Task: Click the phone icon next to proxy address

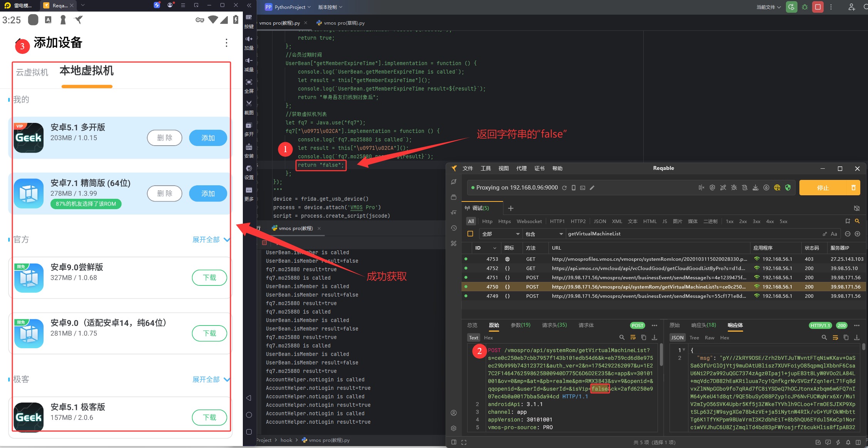Action: coord(574,188)
